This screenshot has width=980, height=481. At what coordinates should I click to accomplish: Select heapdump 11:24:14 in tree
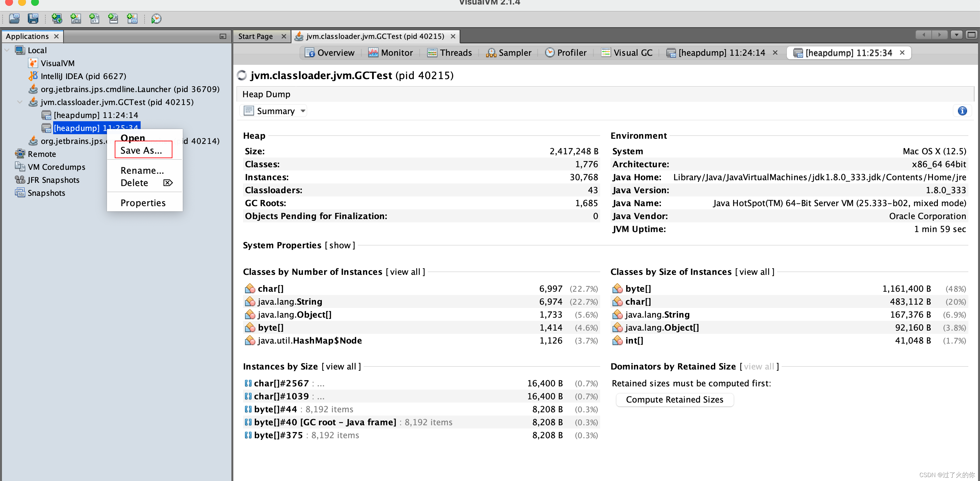(96, 115)
